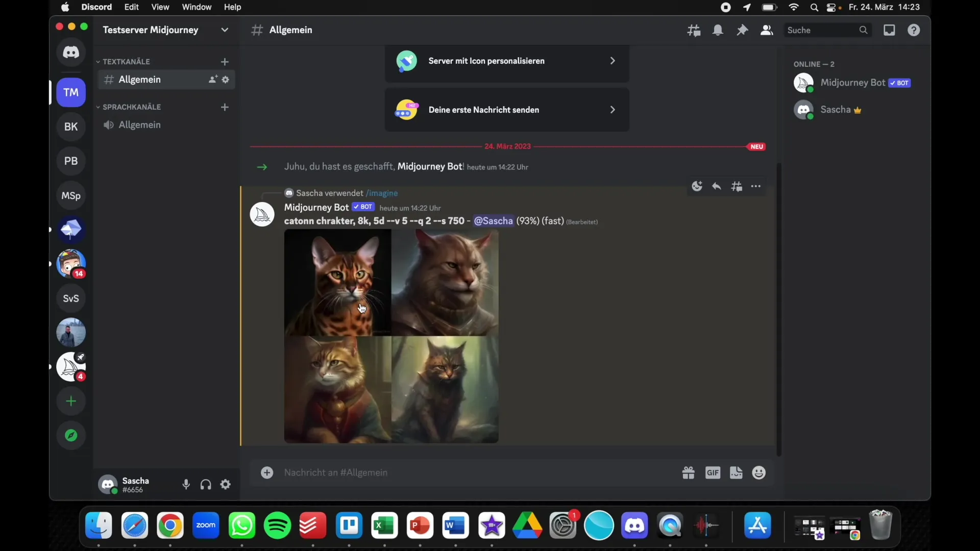Screen dimensions: 980x551
Task: Select the TM server icon
Action: [71, 92]
